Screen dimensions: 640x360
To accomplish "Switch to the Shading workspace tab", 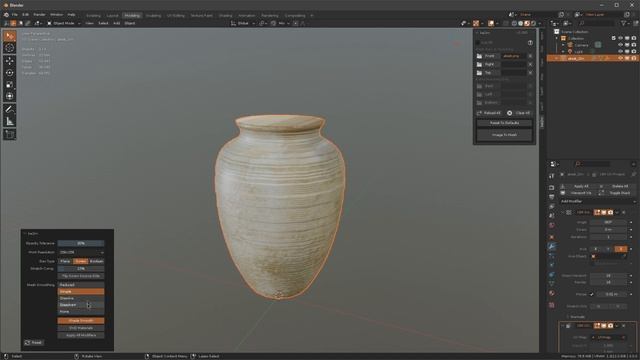I will [x=225, y=16].
